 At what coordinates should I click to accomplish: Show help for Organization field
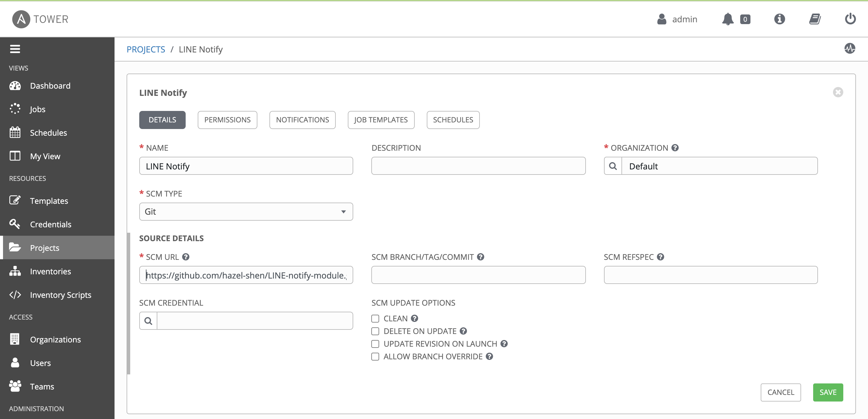point(675,148)
